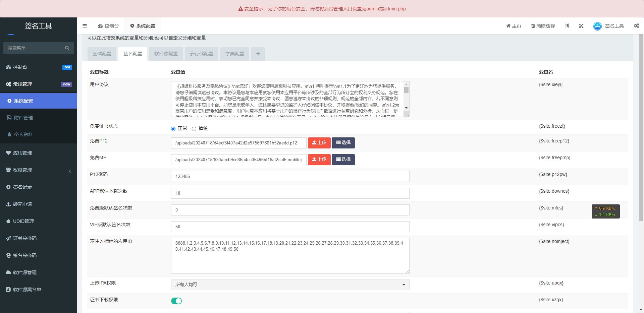Click the settings gears icon at top right
Screen dimensions: 644x313
[x=636, y=26]
